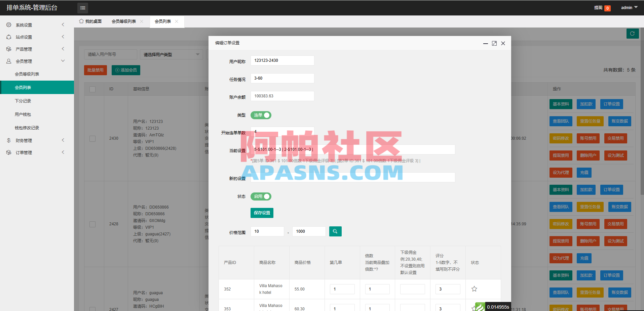Click the 保存设置 button

click(262, 213)
